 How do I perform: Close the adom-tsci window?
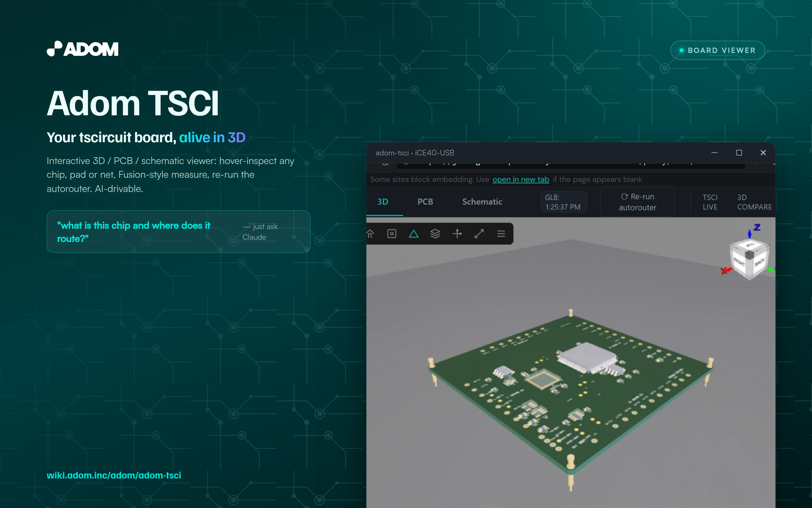click(x=763, y=152)
